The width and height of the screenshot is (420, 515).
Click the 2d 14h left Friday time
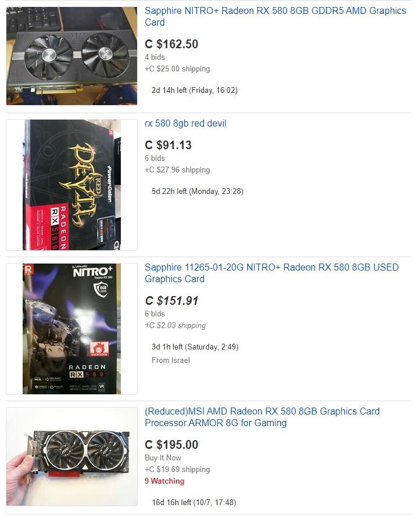pyautogui.click(x=195, y=91)
